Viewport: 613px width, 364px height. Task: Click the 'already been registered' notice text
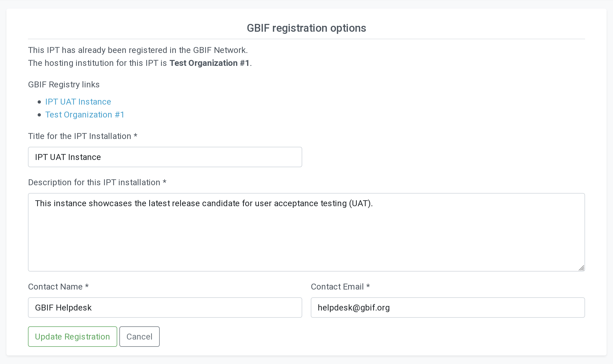click(x=138, y=50)
